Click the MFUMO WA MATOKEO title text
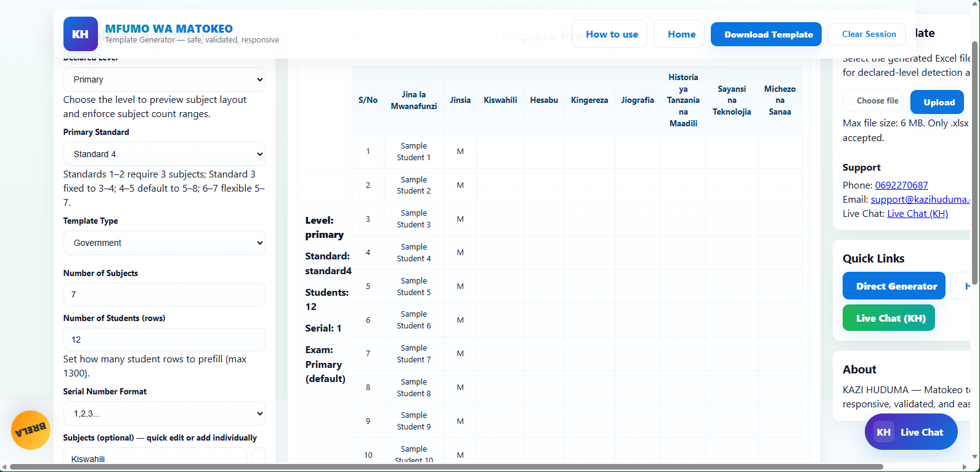The width and height of the screenshot is (980, 472). tap(169, 28)
